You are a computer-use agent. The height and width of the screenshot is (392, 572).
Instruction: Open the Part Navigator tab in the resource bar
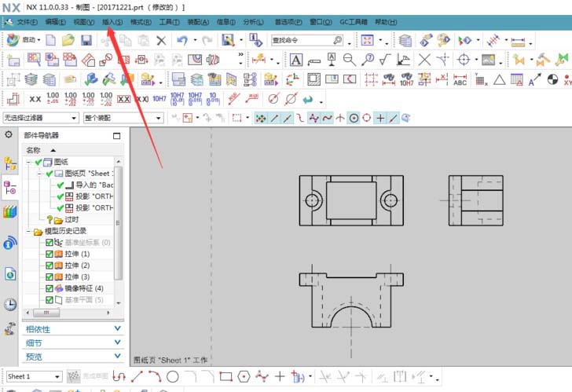point(10,188)
